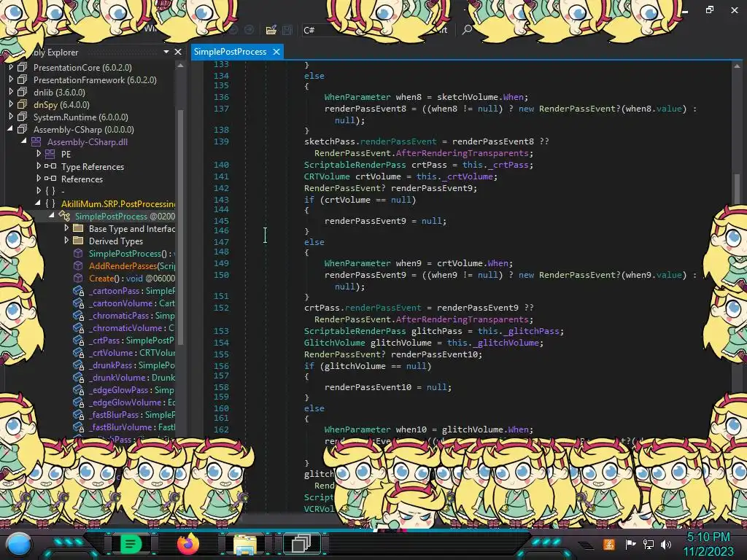
Task: Click the PE node icon
Action: tap(50, 154)
